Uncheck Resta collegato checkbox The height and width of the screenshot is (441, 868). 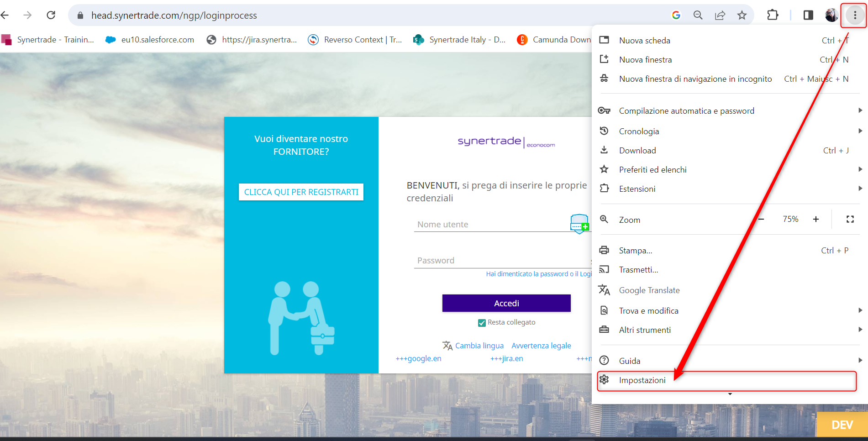[x=482, y=323]
